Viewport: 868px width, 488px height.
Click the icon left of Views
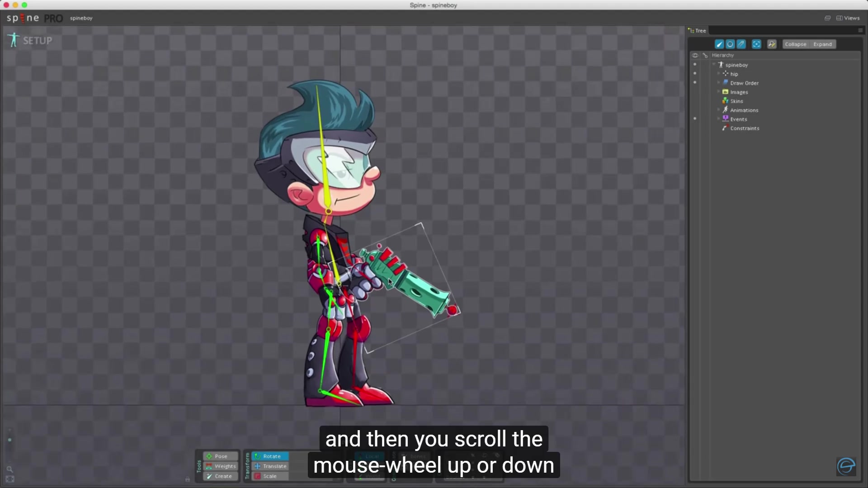pos(827,18)
